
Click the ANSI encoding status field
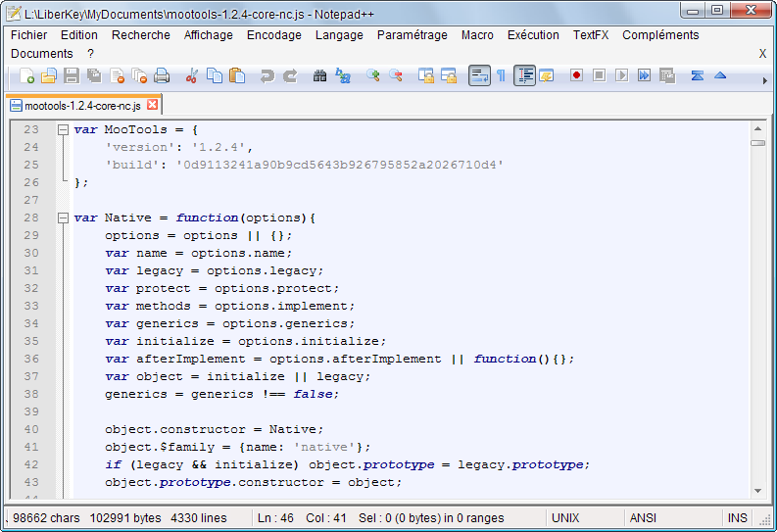[672, 517]
